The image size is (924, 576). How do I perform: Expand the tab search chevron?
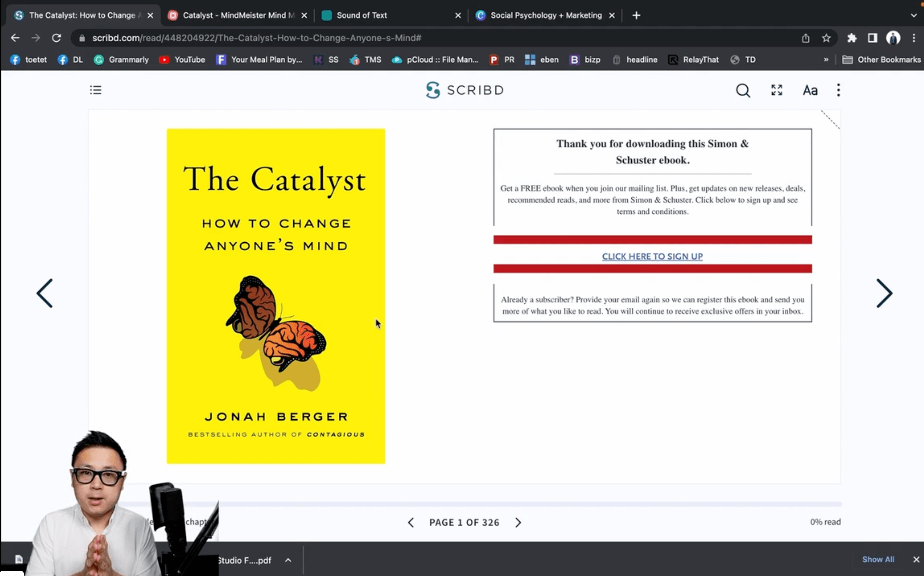point(914,16)
